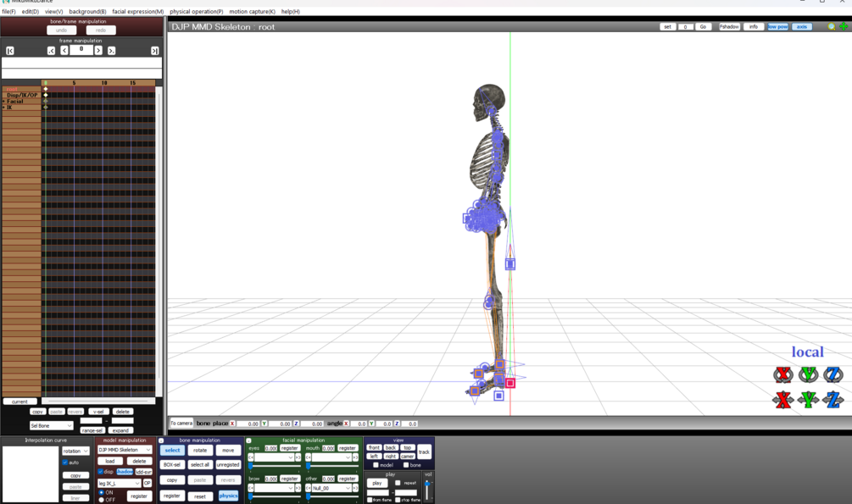The height and width of the screenshot is (504, 852).
Task: Click the volume slider
Action: pyautogui.click(x=427, y=490)
